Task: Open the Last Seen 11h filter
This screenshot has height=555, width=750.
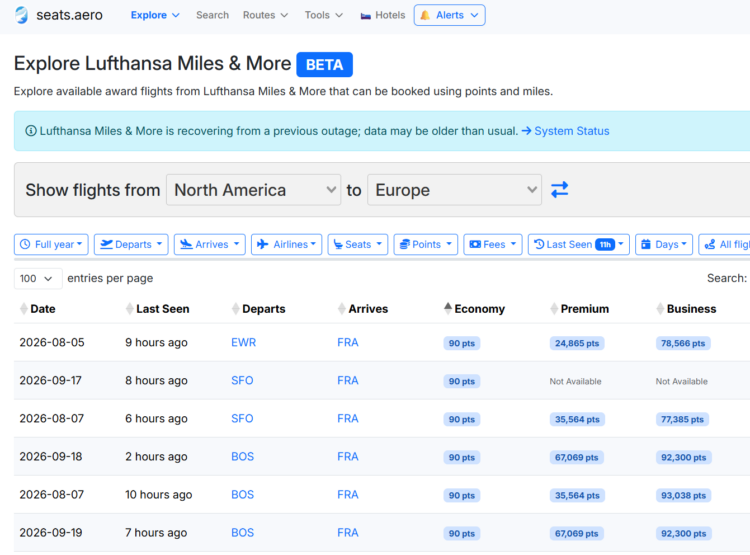Action: pyautogui.click(x=579, y=244)
